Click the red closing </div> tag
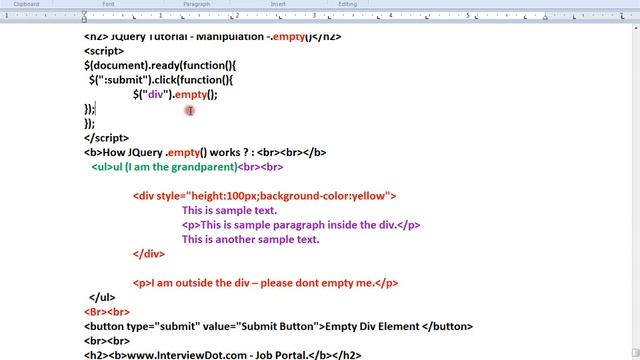 (x=149, y=254)
